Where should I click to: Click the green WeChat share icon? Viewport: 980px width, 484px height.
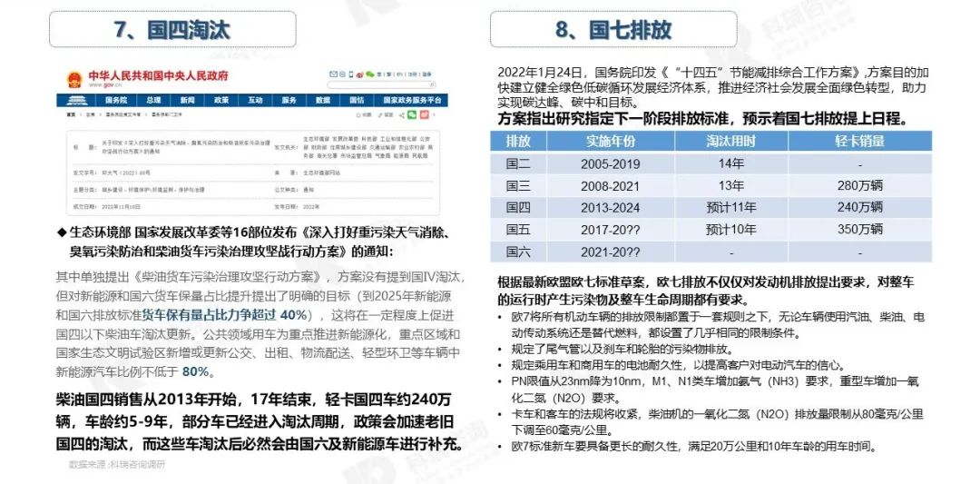click(x=411, y=116)
